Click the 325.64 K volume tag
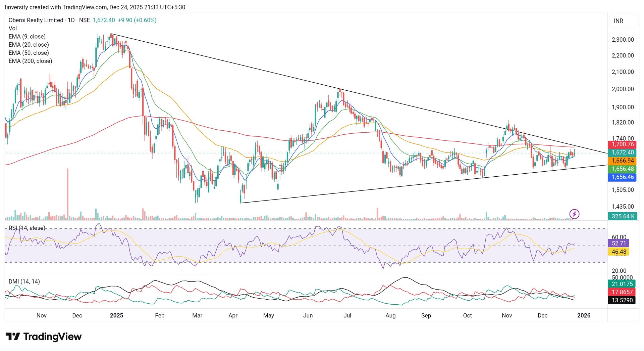Image resolution: width=644 pixels, height=351 pixels. (622, 216)
